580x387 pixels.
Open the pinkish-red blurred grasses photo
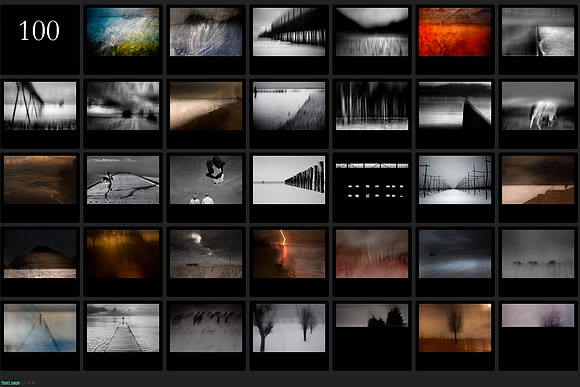(372, 254)
